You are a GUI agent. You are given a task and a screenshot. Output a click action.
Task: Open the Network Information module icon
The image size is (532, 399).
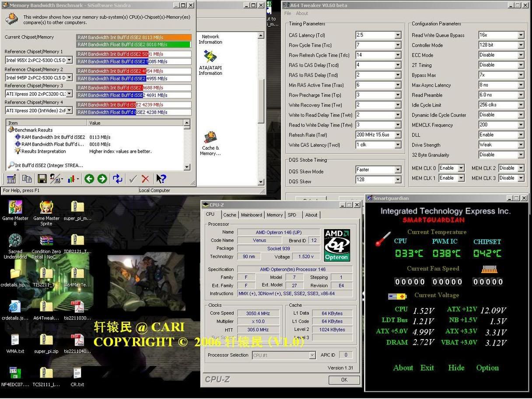tap(210, 39)
